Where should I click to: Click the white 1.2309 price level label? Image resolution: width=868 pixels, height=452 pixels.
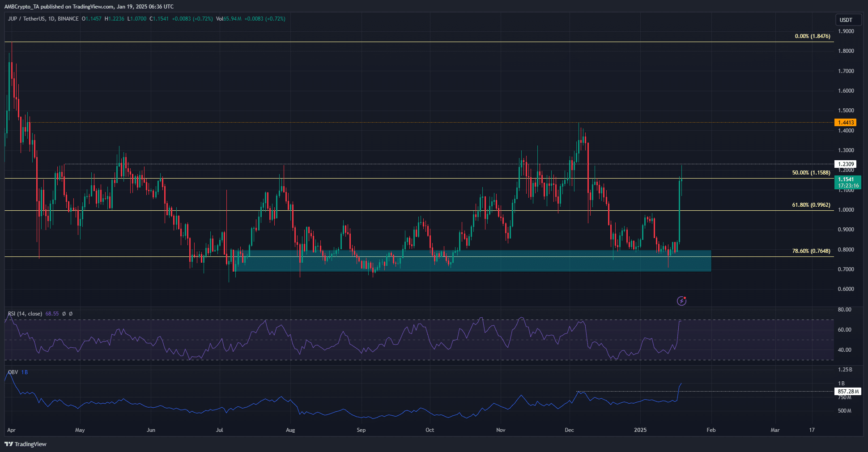(846, 164)
